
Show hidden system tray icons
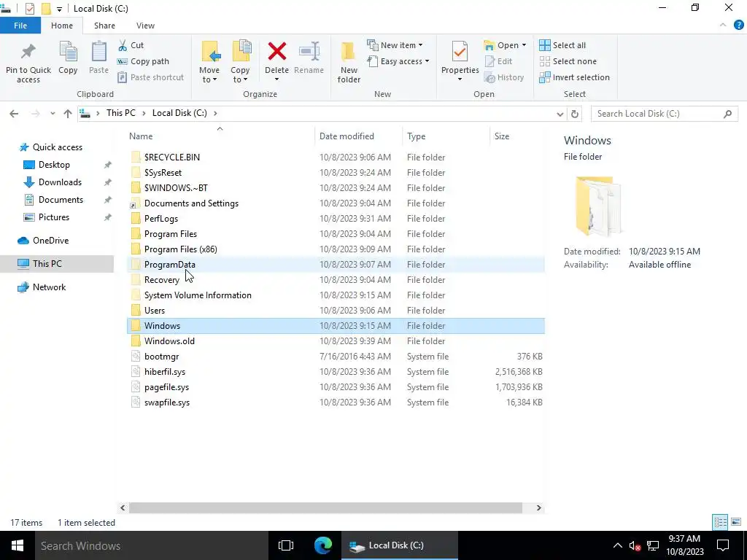(x=617, y=545)
